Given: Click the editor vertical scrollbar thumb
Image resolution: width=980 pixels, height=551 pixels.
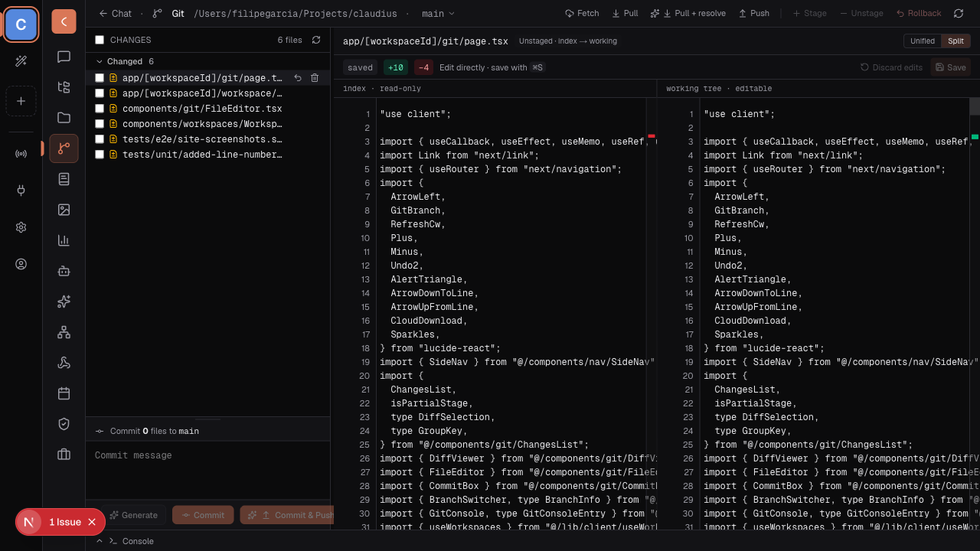Looking at the screenshot, I should (x=975, y=106).
